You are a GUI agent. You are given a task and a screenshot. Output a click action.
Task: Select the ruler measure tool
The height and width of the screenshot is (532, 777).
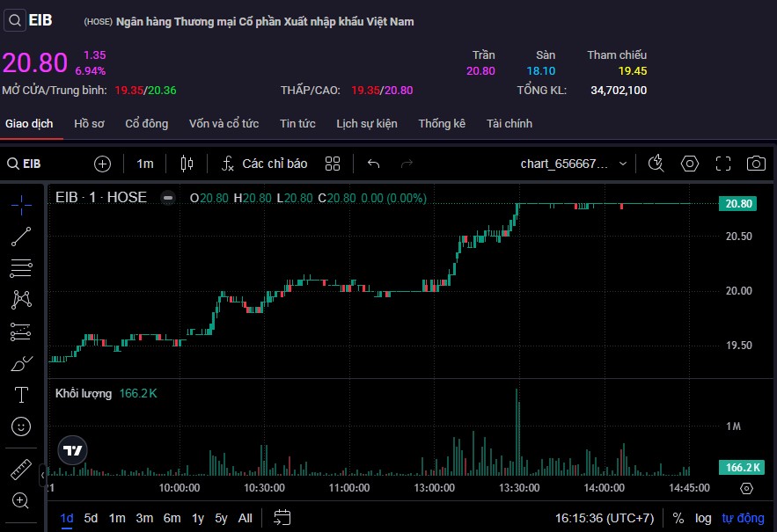click(21, 470)
